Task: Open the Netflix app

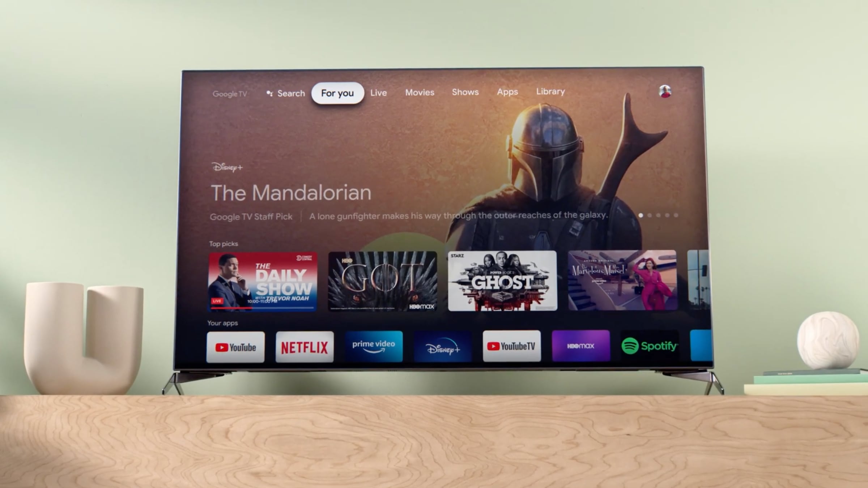Action: 304,347
